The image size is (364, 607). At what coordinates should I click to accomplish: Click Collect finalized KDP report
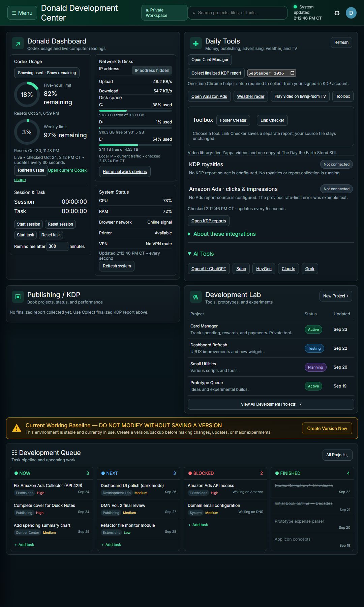pyautogui.click(x=216, y=73)
